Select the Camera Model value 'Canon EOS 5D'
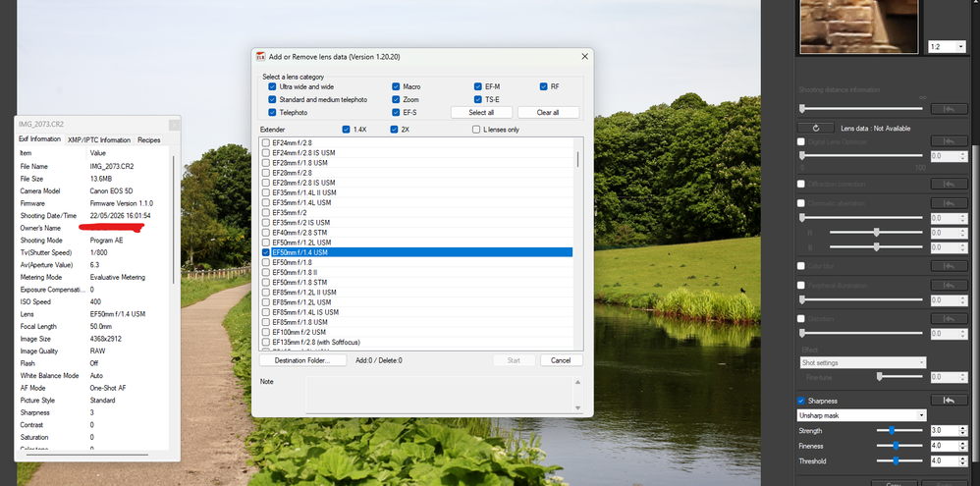The width and height of the screenshot is (980, 486). point(111,191)
